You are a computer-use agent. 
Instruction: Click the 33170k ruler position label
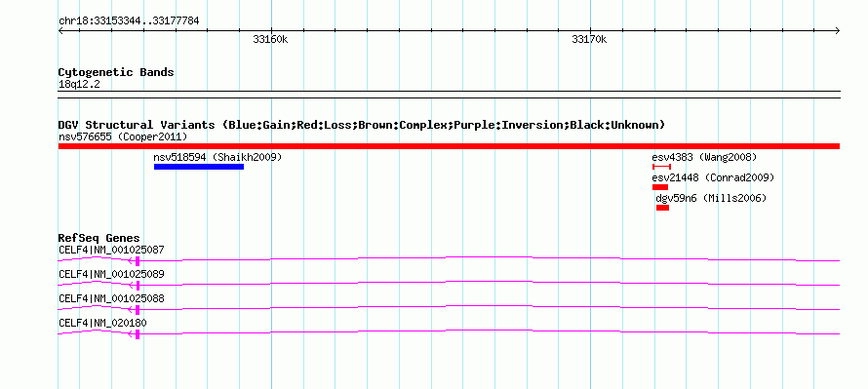point(589,39)
